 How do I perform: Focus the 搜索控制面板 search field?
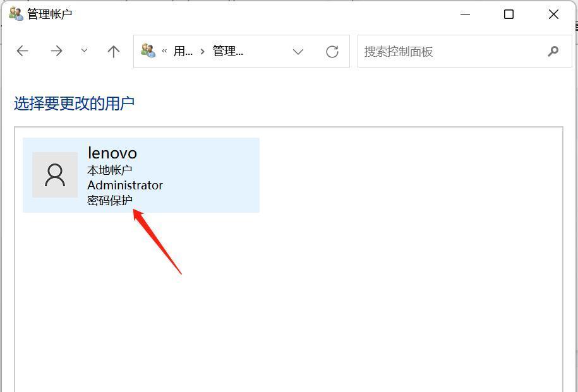[x=464, y=51]
